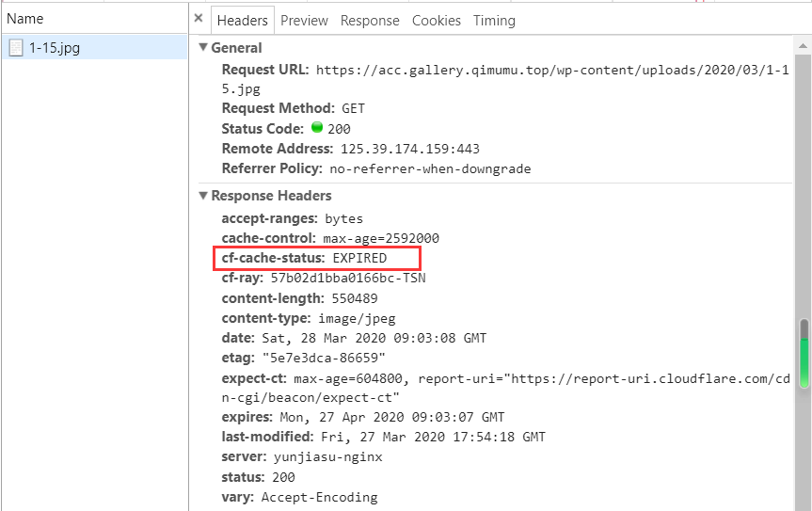The height and width of the screenshot is (511, 812).
Task: Close the request details panel
Action: [198, 19]
